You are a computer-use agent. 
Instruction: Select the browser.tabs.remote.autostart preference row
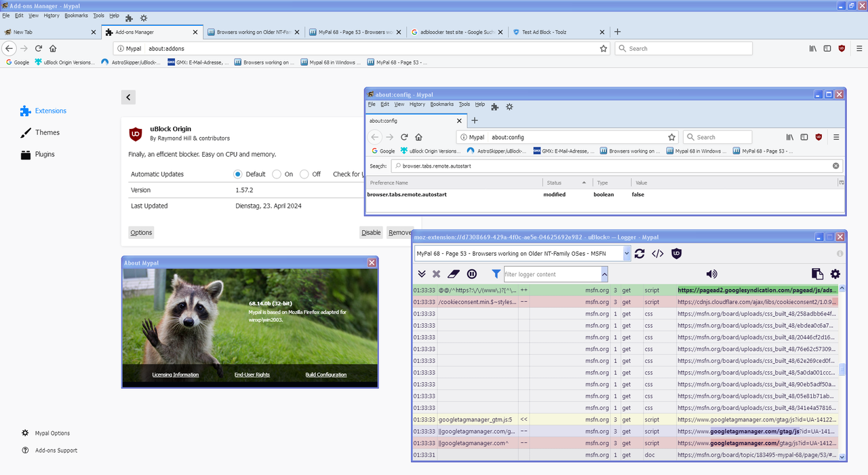click(606, 195)
